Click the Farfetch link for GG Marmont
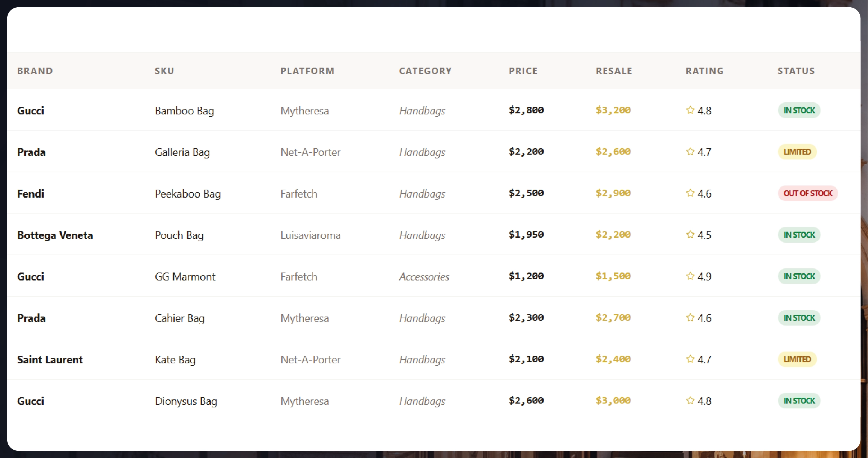This screenshot has width=868, height=458. coord(299,276)
